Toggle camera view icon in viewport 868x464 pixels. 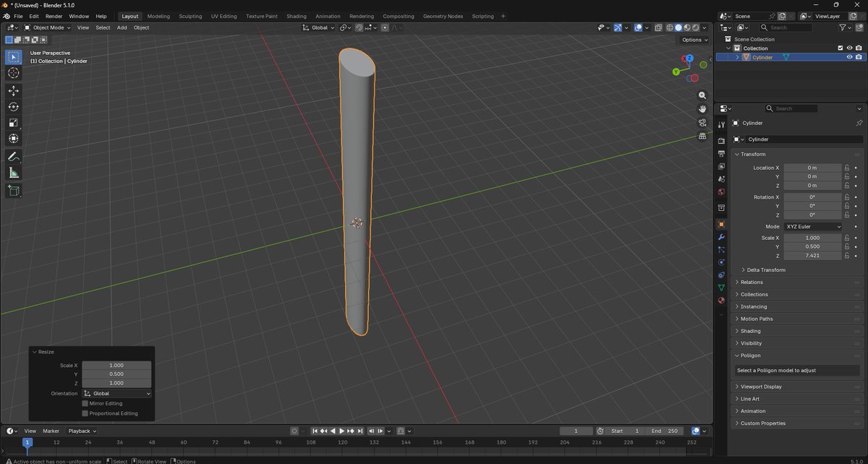click(702, 122)
